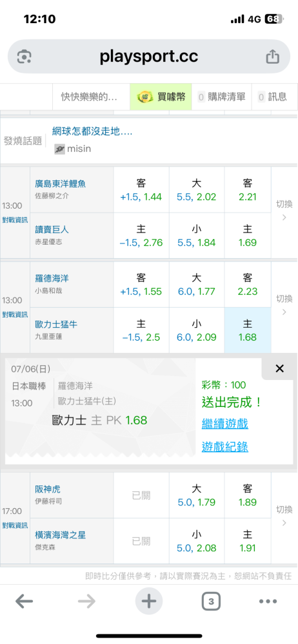Open 對戰資訊 for the 17:00 match
298x644 pixels.
click(x=15, y=526)
